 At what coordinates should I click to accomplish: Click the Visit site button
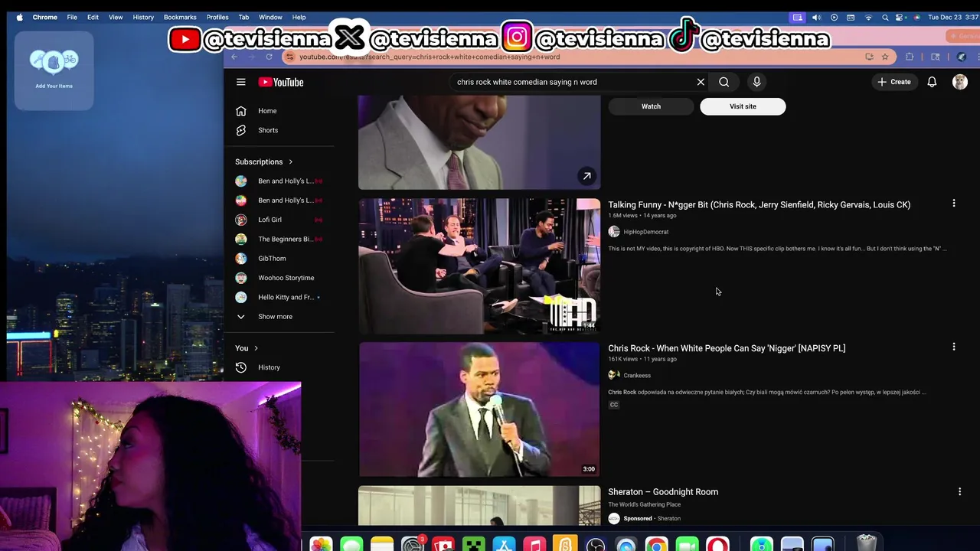(x=743, y=106)
